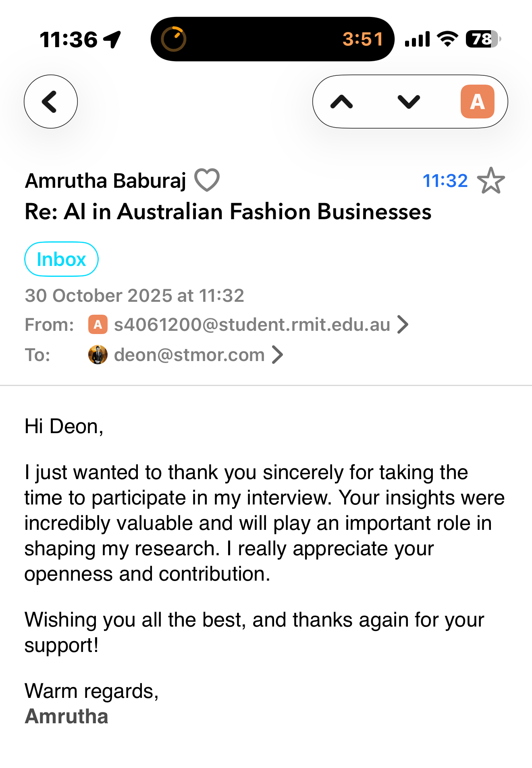Go back using the back arrow
The width and height of the screenshot is (532, 768).
pos(51,102)
